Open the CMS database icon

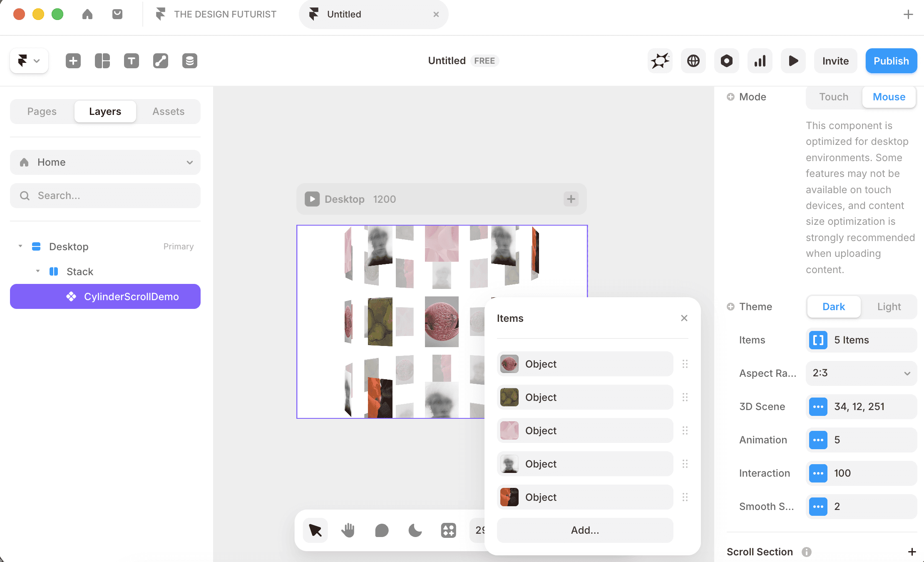pos(190,61)
